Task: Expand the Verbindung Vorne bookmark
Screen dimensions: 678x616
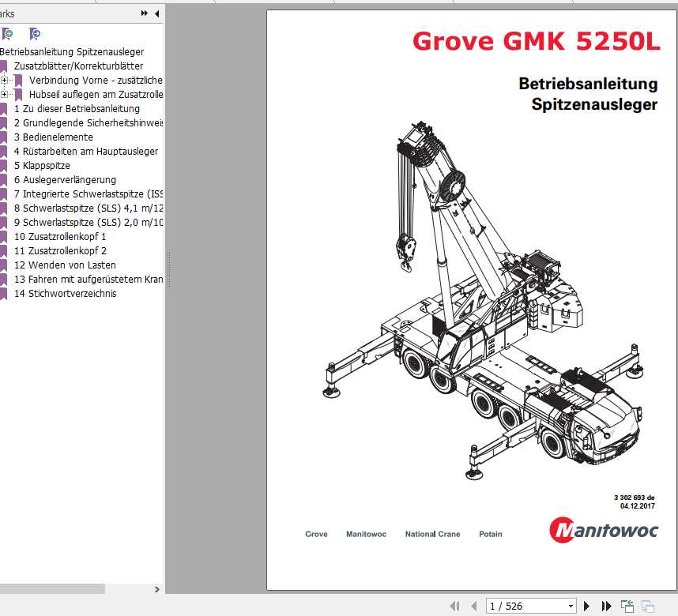Action: [x=4, y=80]
